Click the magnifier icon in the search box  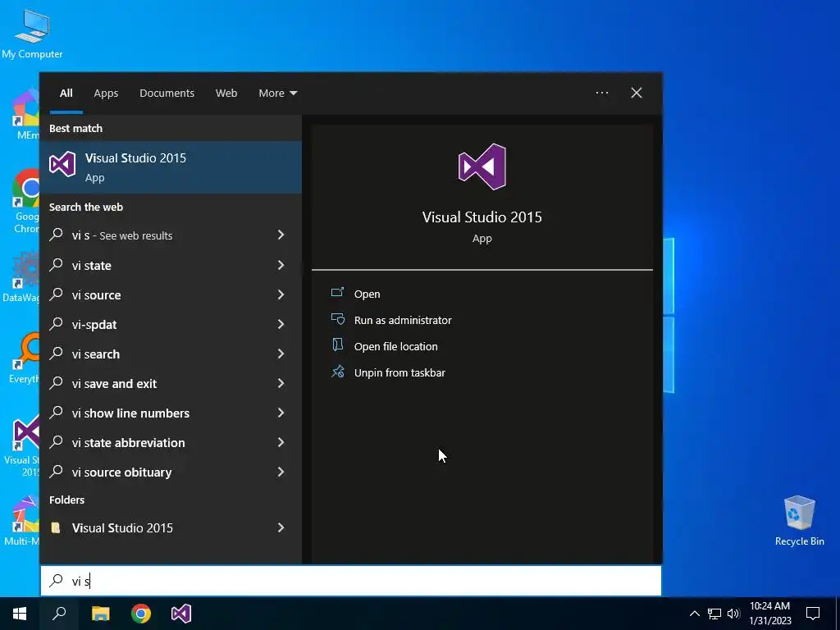(57, 580)
